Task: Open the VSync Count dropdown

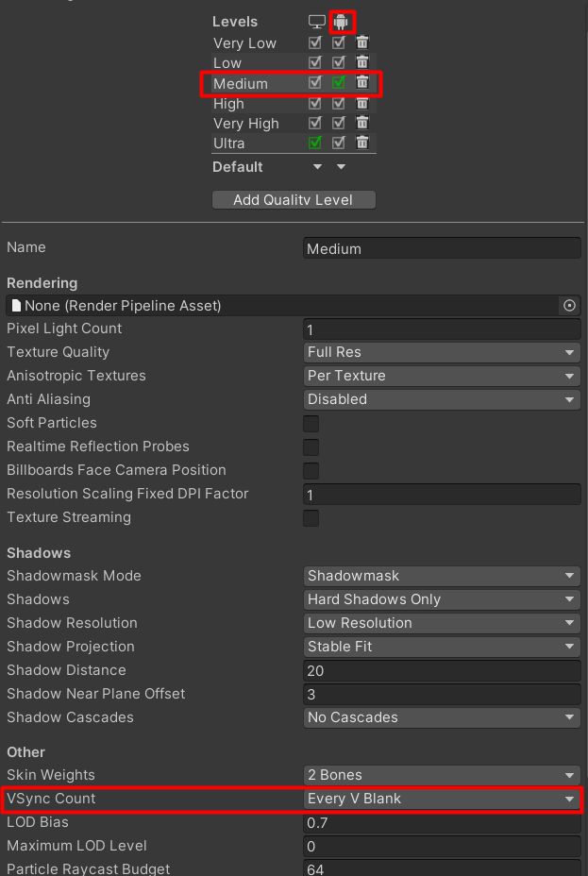Action: (442, 799)
